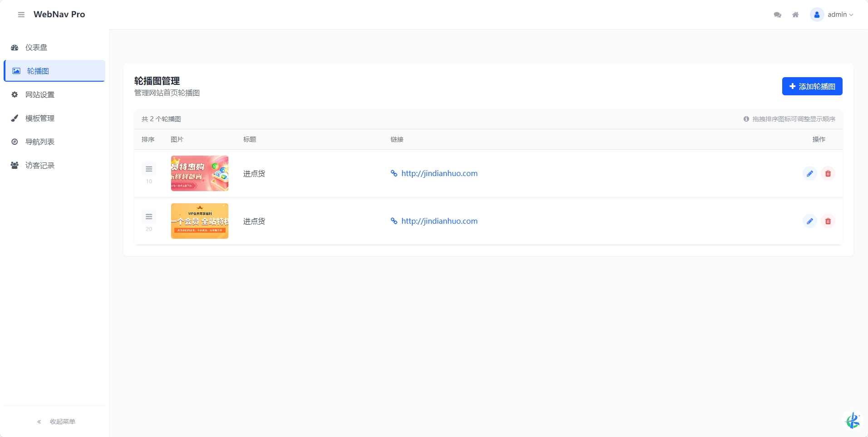Click the 模板管理 brush icon

14,118
